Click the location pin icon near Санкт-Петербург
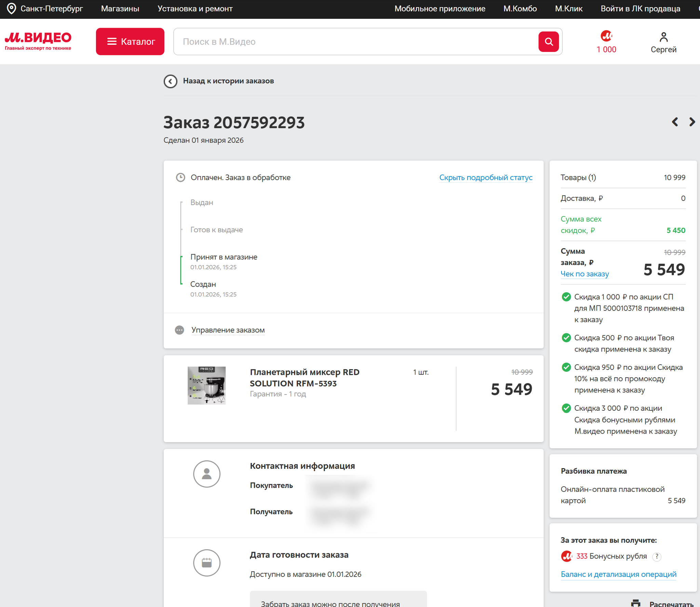Image resolution: width=700 pixels, height=607 pixels. coord(11,9)
